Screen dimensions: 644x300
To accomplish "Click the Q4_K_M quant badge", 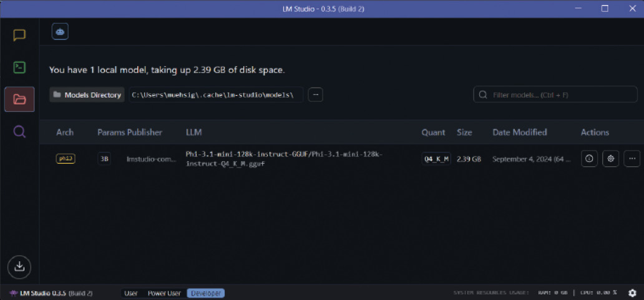I will click(x=436, y=158).
